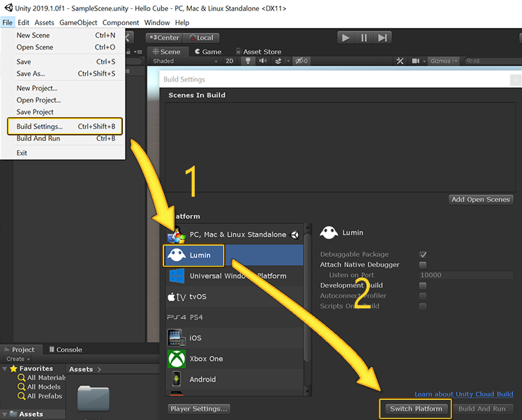Open Player Settings... button
Screen dimensions: 522x420
(199, 409)
